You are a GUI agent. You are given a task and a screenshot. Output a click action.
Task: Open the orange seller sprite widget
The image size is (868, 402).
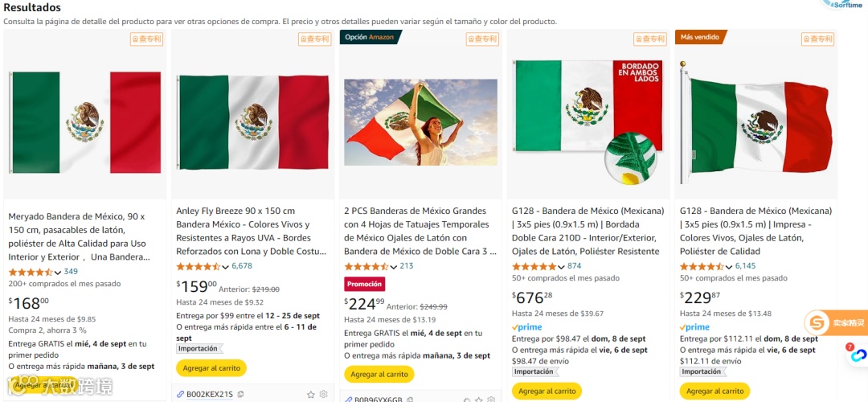pyautogui.click(x=836, y=322)
